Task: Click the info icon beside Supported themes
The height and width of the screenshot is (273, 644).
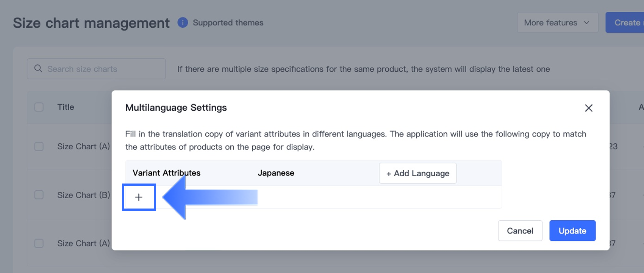Action: [183, 23]
